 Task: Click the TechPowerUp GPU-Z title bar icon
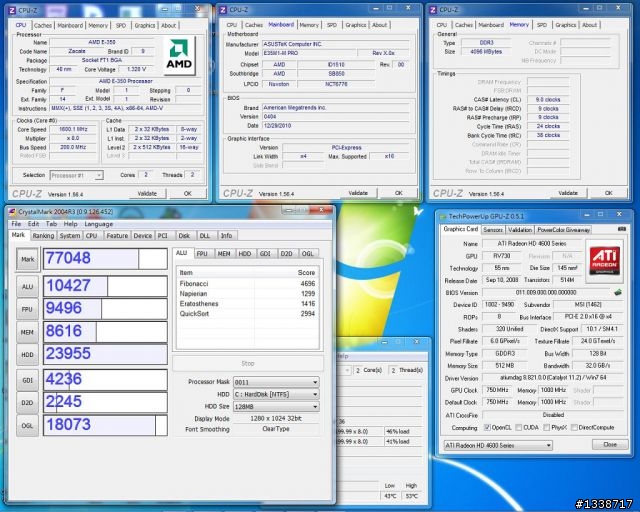(x=443, y=216)
